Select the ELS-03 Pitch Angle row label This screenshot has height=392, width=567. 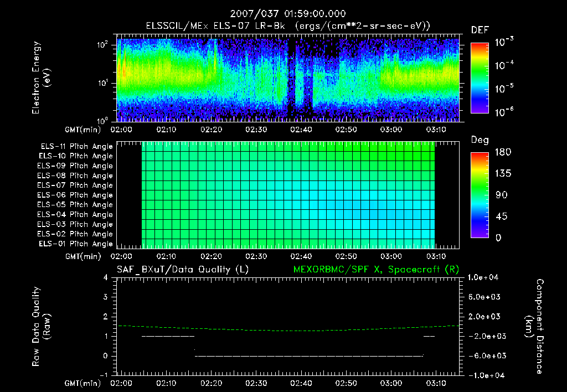point(75,224)
